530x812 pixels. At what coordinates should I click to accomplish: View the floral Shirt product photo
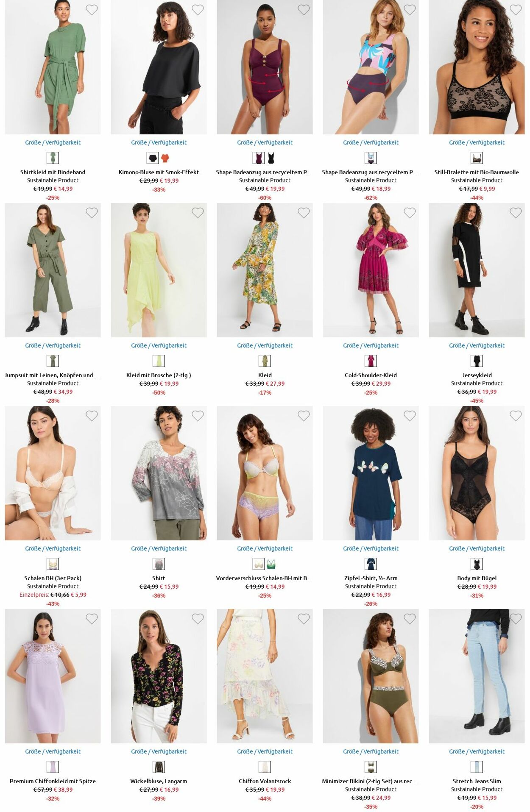[159, 473]
